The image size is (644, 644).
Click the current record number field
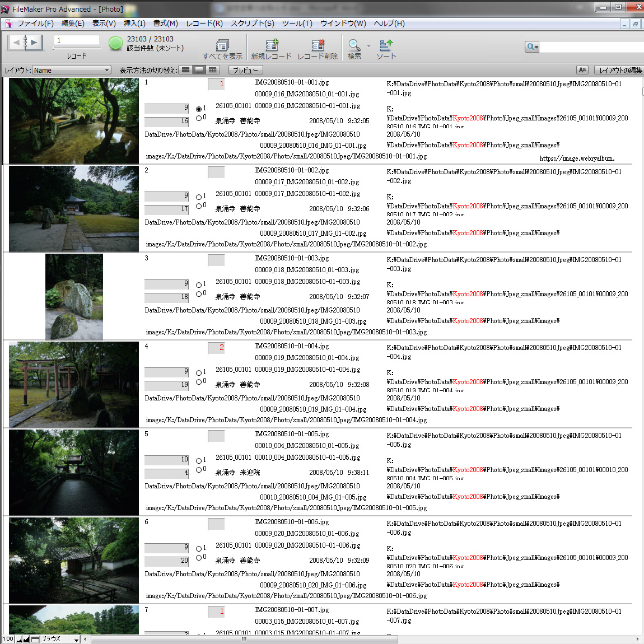point(77,40)
